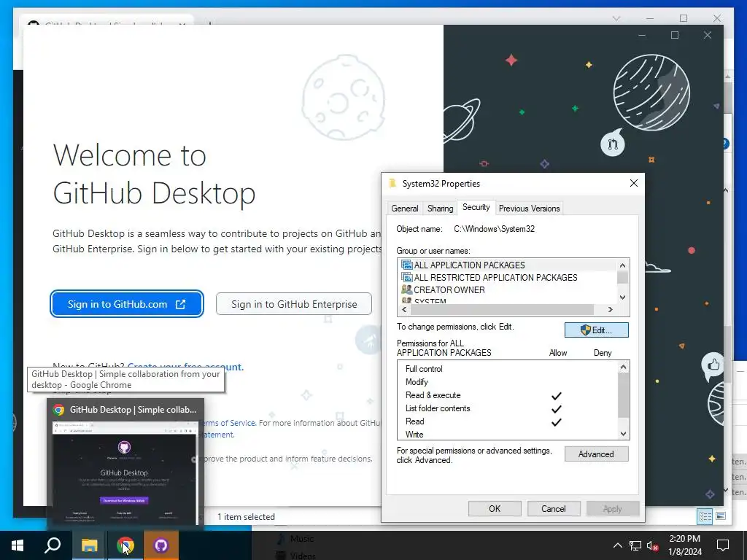
Task: Click Object name path C:\Windows\System32
Action: pyautogui.click(x=494, y=228)
